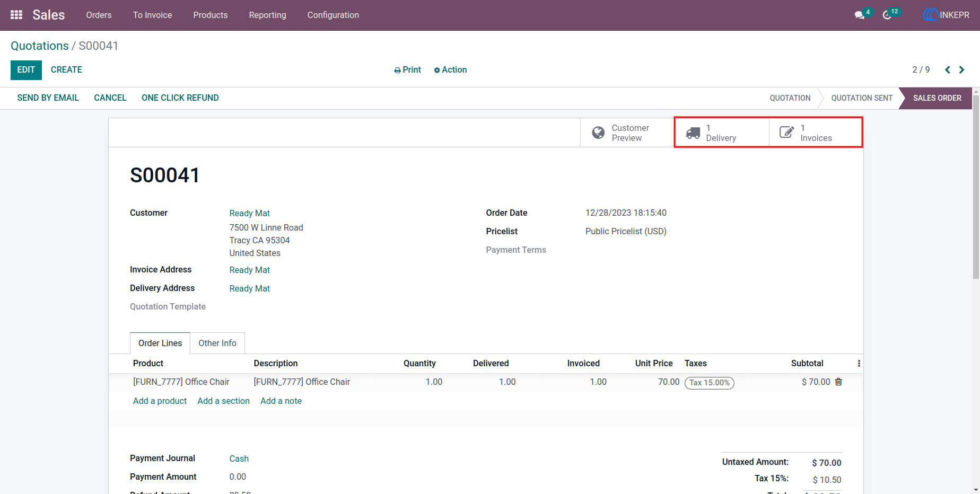Open the Configuration menu
Viewport: 980px width, 494px height.
[x=333, y=15]
